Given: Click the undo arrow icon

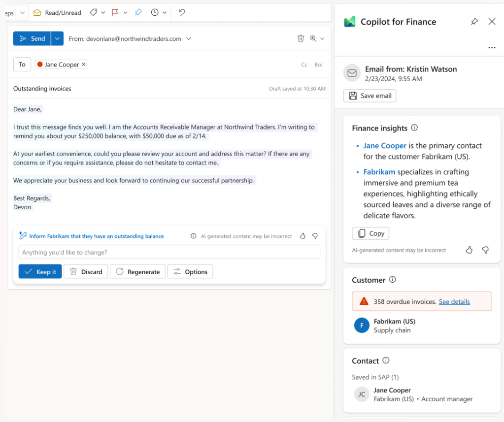Looking at the screenshot, I should 182,12.
